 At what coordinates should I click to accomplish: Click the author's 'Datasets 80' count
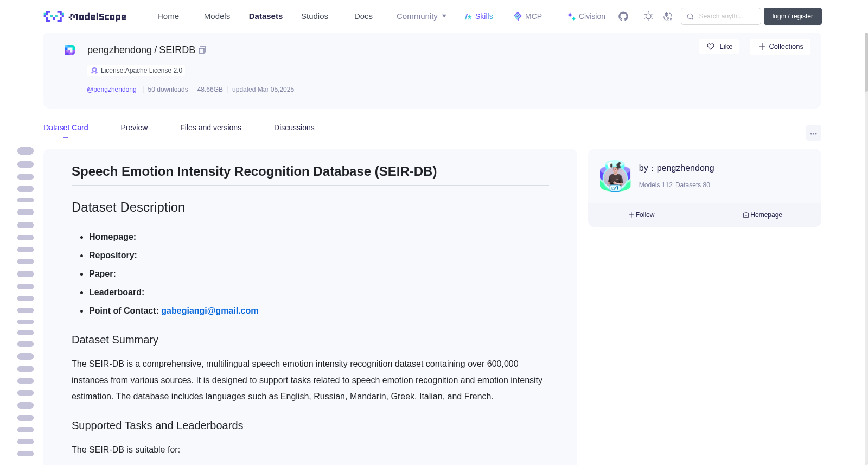pyautogui.click(x=693, y=185)
